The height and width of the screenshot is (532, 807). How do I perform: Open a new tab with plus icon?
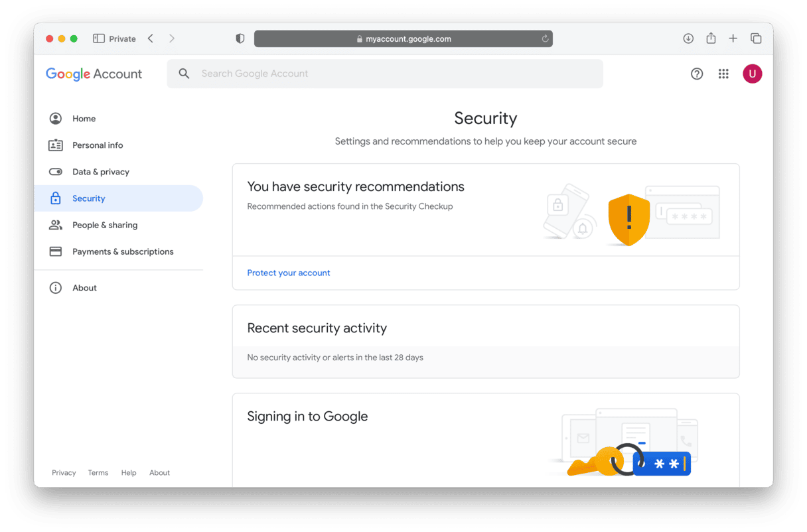point(733,38)
